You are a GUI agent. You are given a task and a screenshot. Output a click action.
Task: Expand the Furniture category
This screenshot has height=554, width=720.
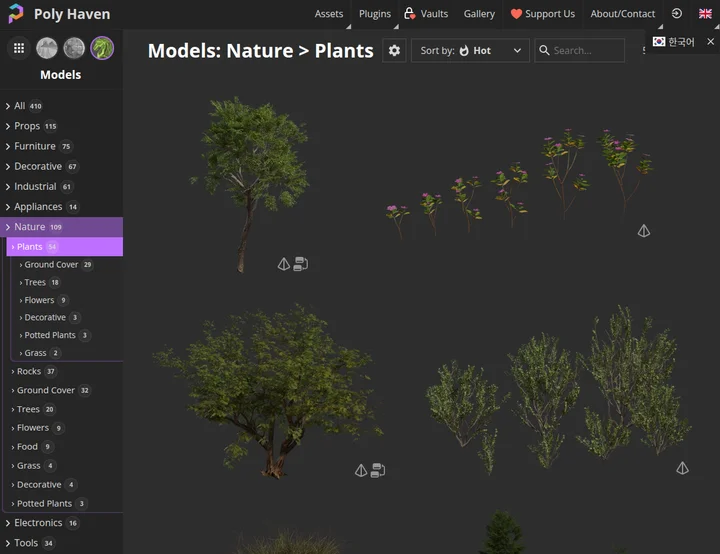[x=35, y=146]
